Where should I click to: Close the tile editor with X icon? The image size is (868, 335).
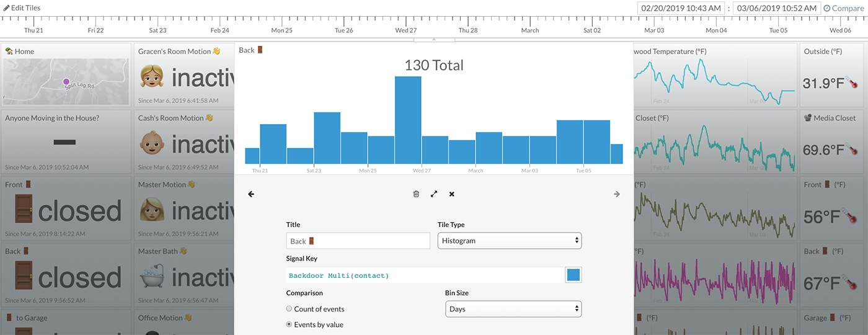click(x=452, y=194)
